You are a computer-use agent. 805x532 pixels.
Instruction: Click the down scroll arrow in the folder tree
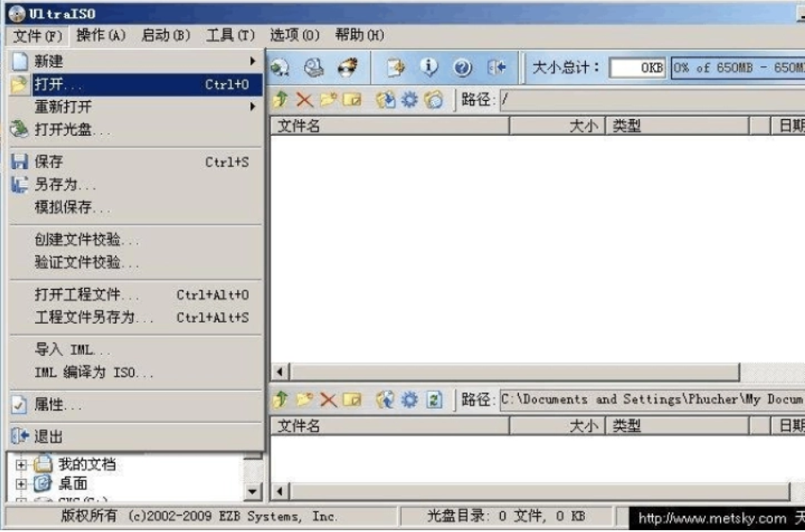252,492
